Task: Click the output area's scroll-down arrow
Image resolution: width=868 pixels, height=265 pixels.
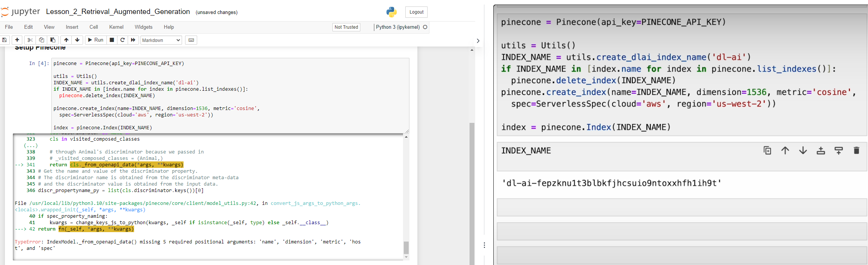Action: 406,257
